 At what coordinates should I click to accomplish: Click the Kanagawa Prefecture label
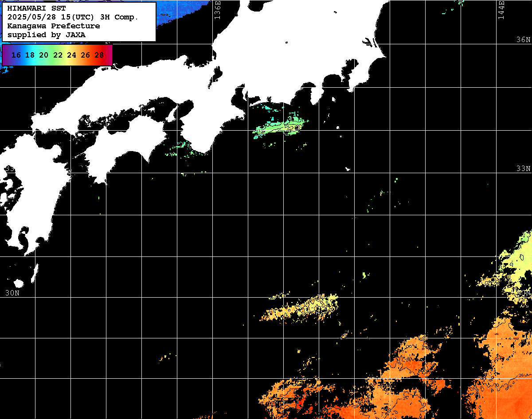pyautogui.click(x=54, y=26)
